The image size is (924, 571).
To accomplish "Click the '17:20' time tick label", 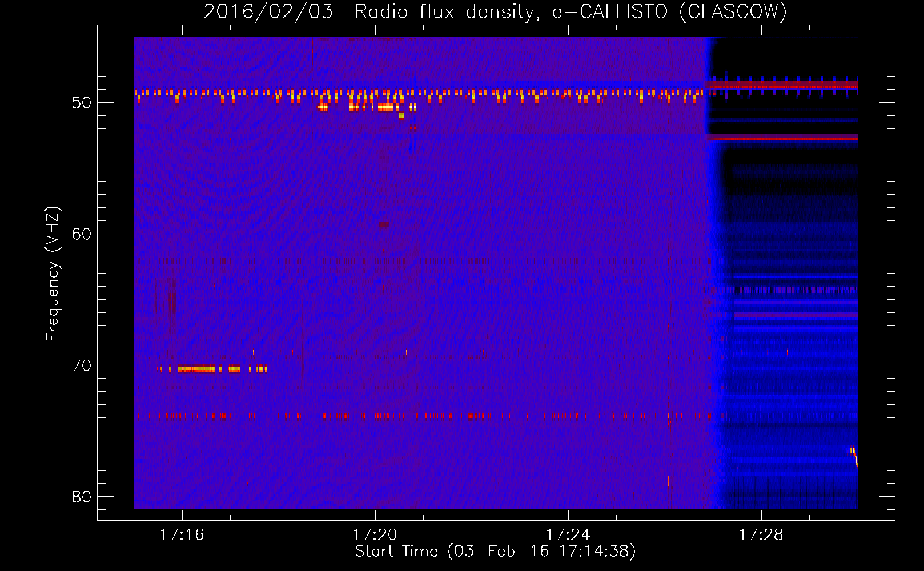I will 375,535.
